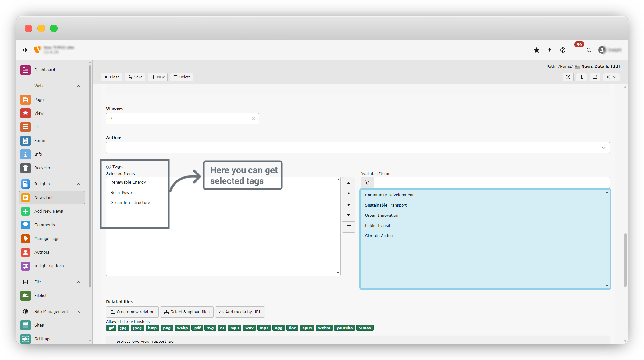Clear the Viewers field value
Viewport: 644px width, 360px height.
point(254,119)
